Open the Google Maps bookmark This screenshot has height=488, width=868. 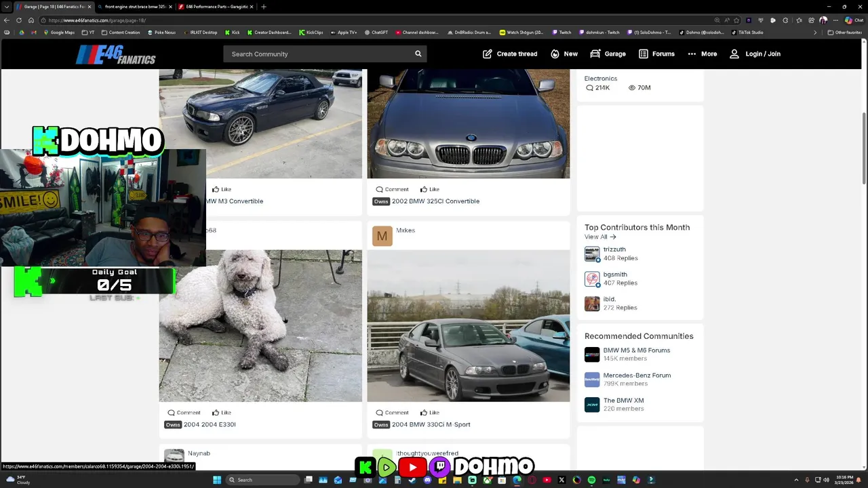(x=58, y=33)
